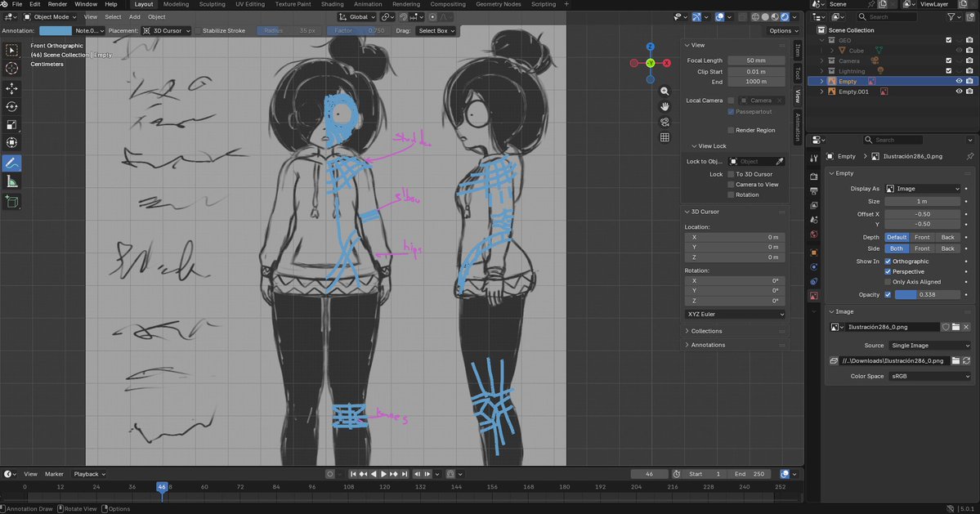Image resolution: width=980 pixels, height=514 pixels.
Task: Set Side to Back
Action: point(947,248)
